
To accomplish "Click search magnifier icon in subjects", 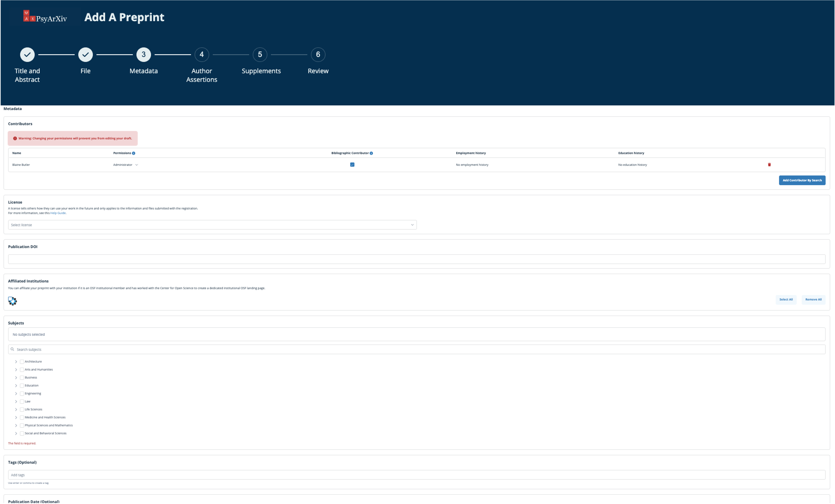I will (x=12, y=349).
